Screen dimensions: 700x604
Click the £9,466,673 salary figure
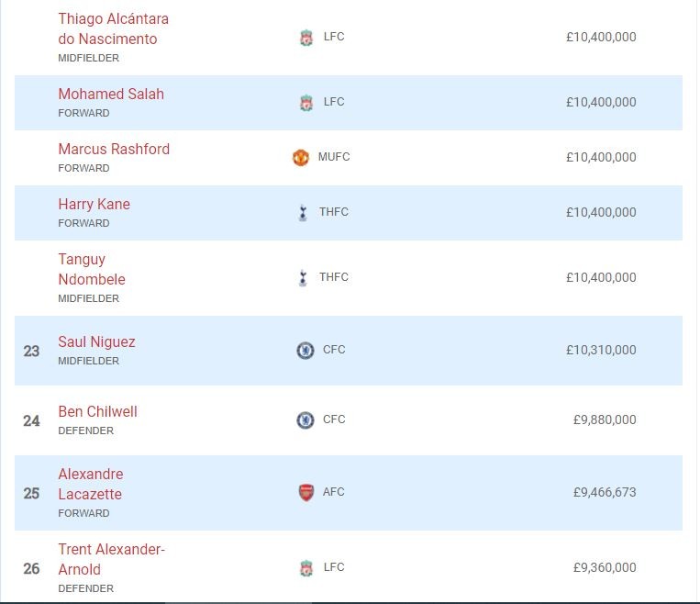[x=604, y=492]
